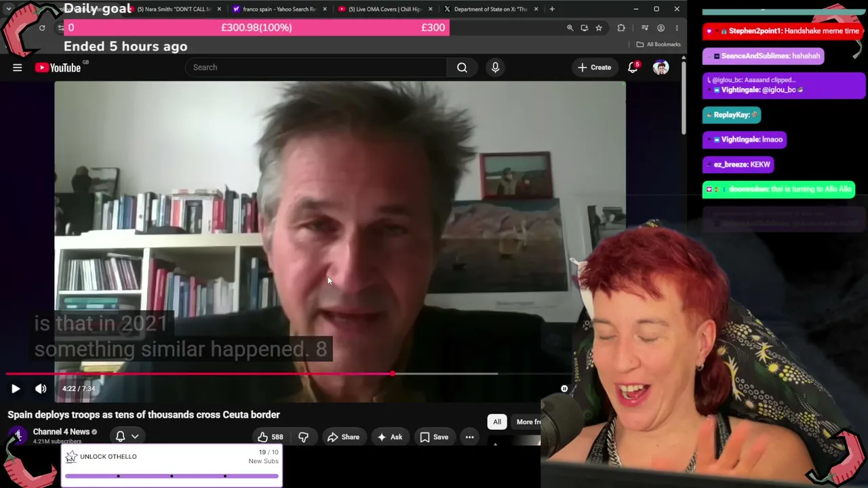This screenshot has height=488, width=868.
Task: Dislike this video
Action: coord(303,437)
